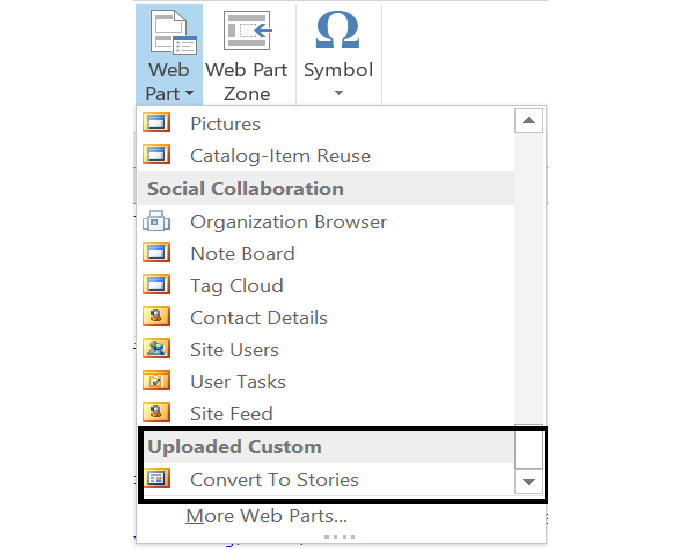Click the Omega Symbol icon
676x549 pixels.
(338, 30)
